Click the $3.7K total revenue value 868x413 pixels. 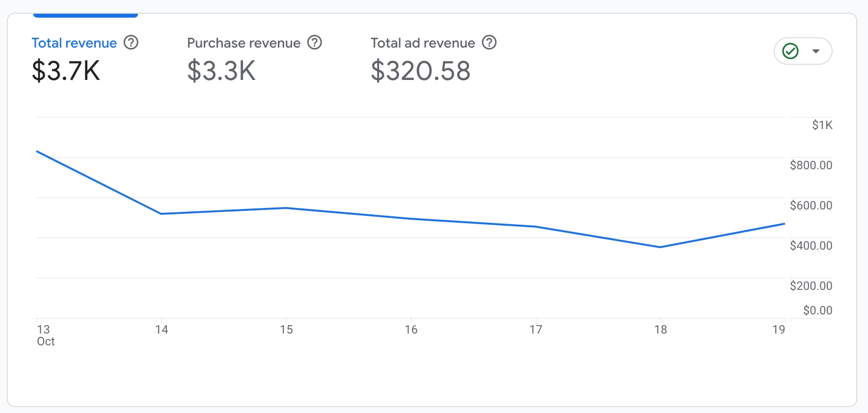click(x=66, y=71)
